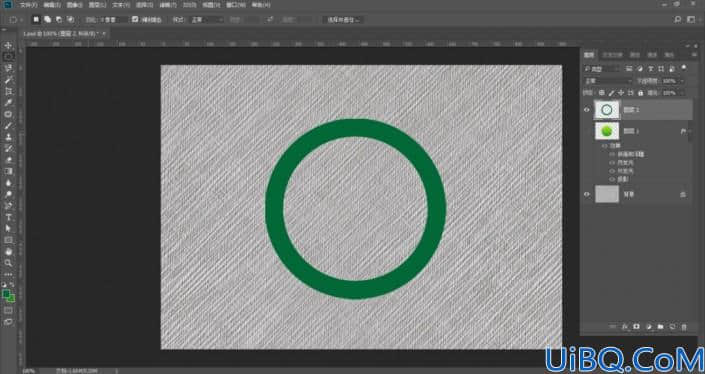Filter layers by type (T) icon

tap(650, 69)
